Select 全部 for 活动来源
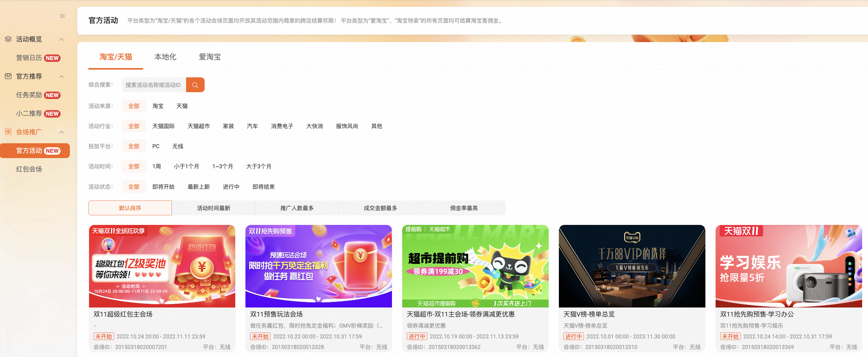The image size is (868, 357). (134, 106)
